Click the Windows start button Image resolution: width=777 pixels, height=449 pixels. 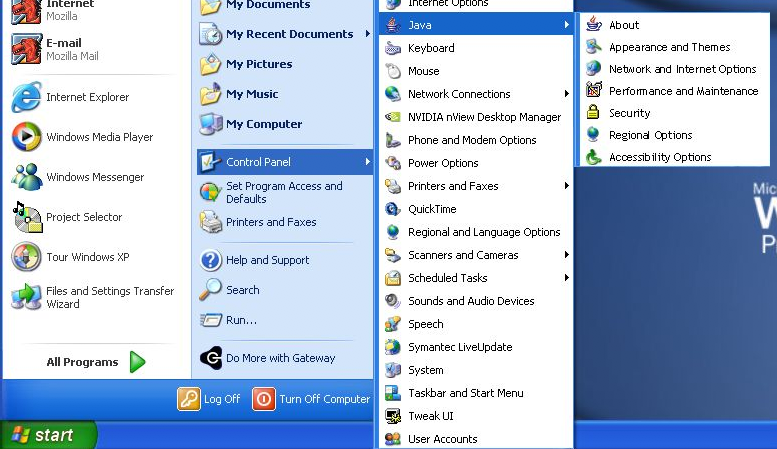pos(48,435)
